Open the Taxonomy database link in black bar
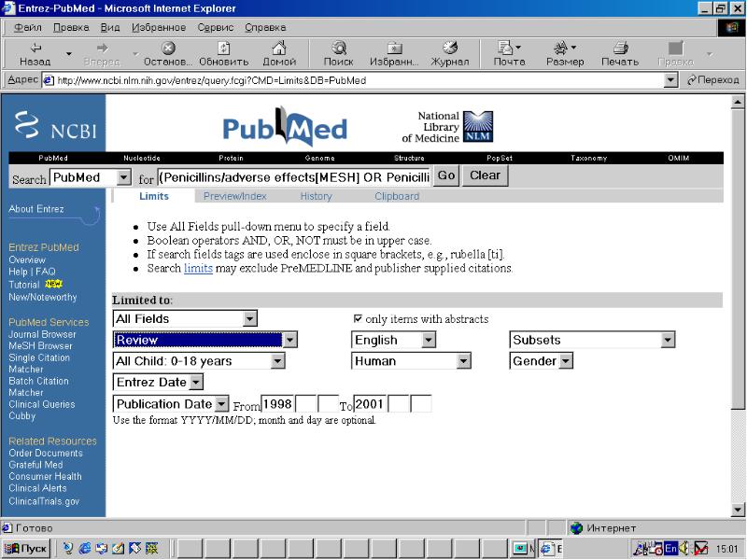The image size is (747, 560). 589,158
